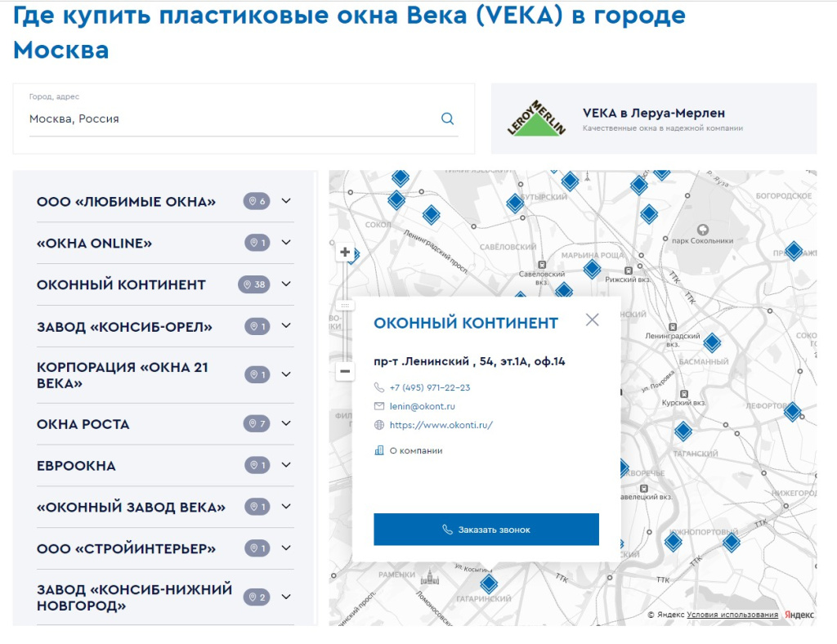Image resolution: width=837 pixels, height=644 pixels.
Task: Select Завод «Консиб-Орел» dealer name
Action: 124,327
